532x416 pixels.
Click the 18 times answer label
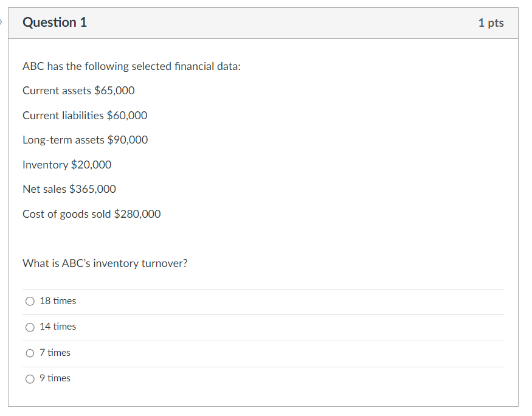tap(60, 300)
